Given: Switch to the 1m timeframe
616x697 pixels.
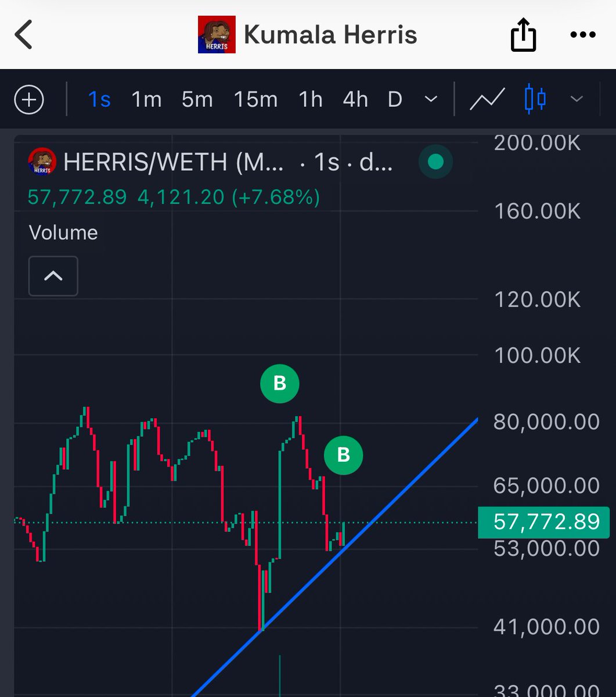Looking at the screenshot, I should 146,100.
